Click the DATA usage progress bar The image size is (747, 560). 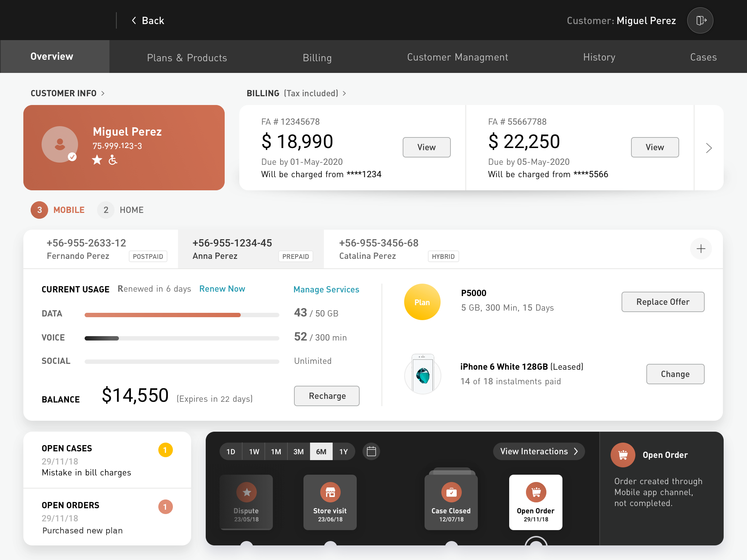click(182, 315)
